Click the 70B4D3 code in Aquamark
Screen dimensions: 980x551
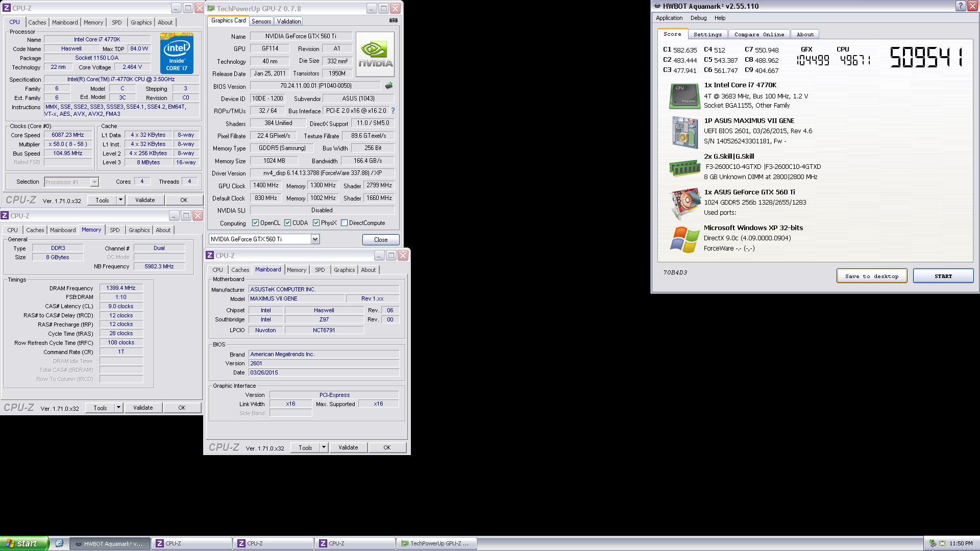(x=675, y=272)
